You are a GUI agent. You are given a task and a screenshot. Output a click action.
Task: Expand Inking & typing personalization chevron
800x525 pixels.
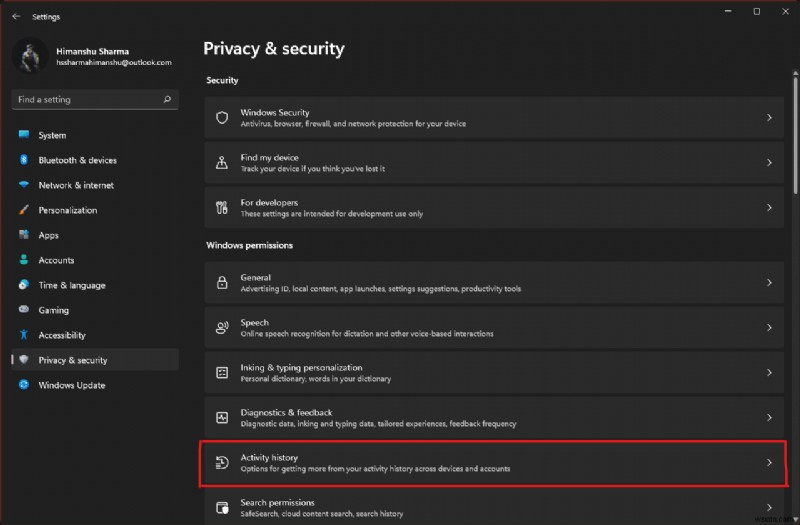click(769, 372)
